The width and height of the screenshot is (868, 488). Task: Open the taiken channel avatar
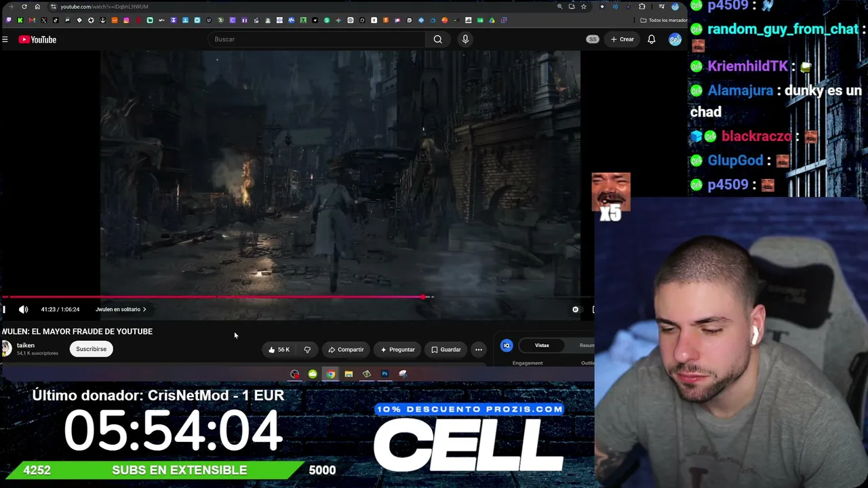pyautogui.click(x=6, y=348)
